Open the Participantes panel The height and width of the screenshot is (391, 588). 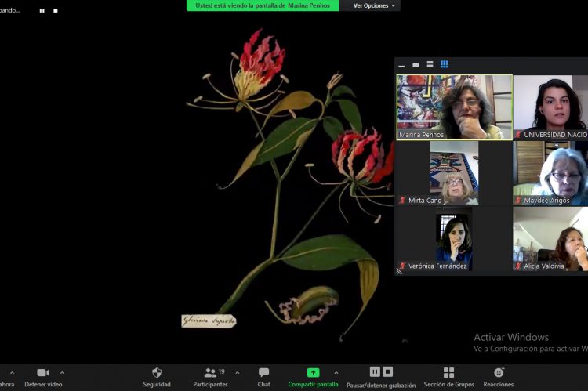tap(210, 373)
